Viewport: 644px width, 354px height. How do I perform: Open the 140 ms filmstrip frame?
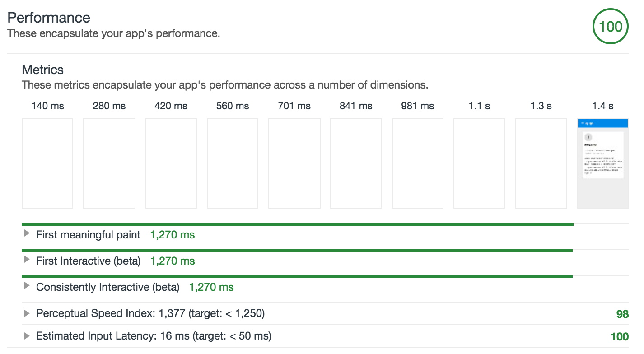click(x=47, y=163)
